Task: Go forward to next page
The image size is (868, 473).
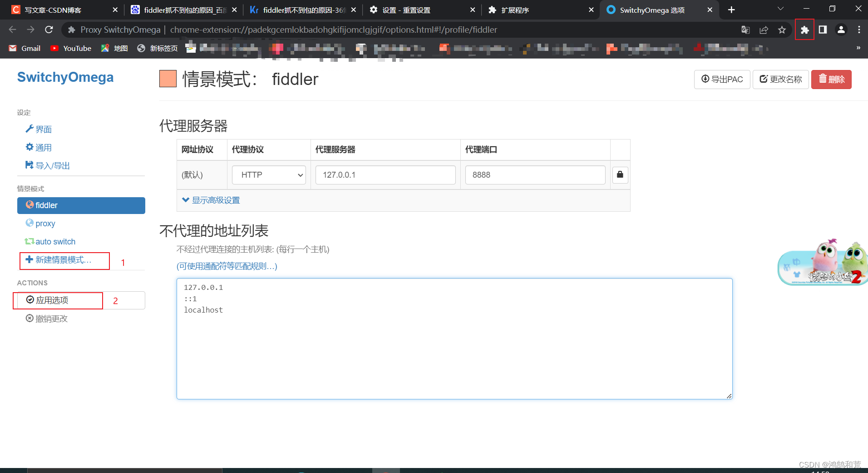Action: [31, 30]
